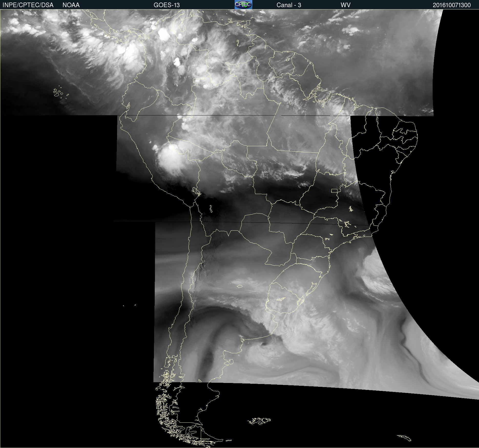Viewport: 479px width, 448px height.
Task: Click the WV channel label
Action: pyautogui.click(x=346, y=5)
